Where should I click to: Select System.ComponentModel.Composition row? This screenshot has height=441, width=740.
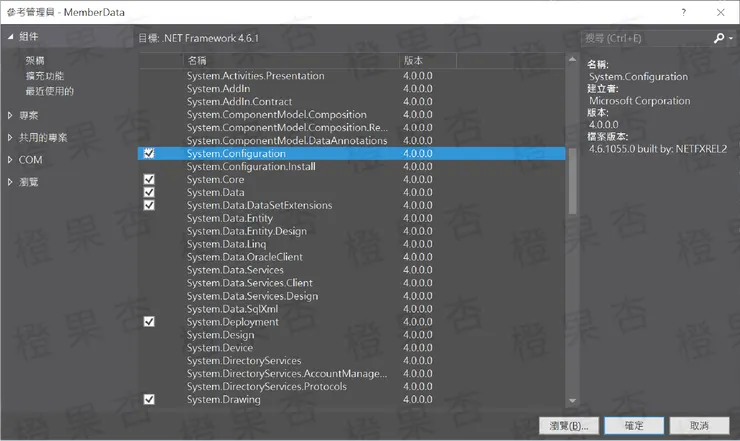352,115
